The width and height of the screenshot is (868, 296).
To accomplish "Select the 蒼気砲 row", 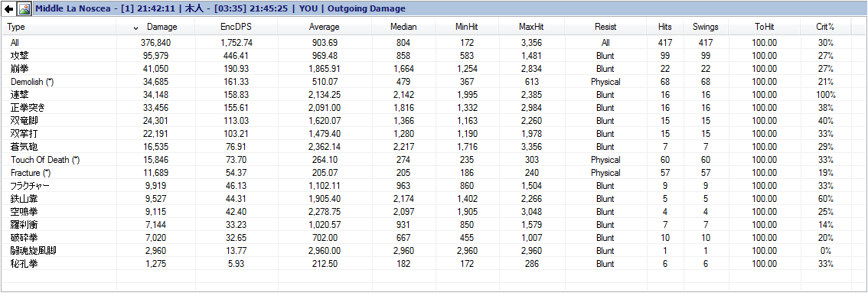I will [x=434, y=147].
